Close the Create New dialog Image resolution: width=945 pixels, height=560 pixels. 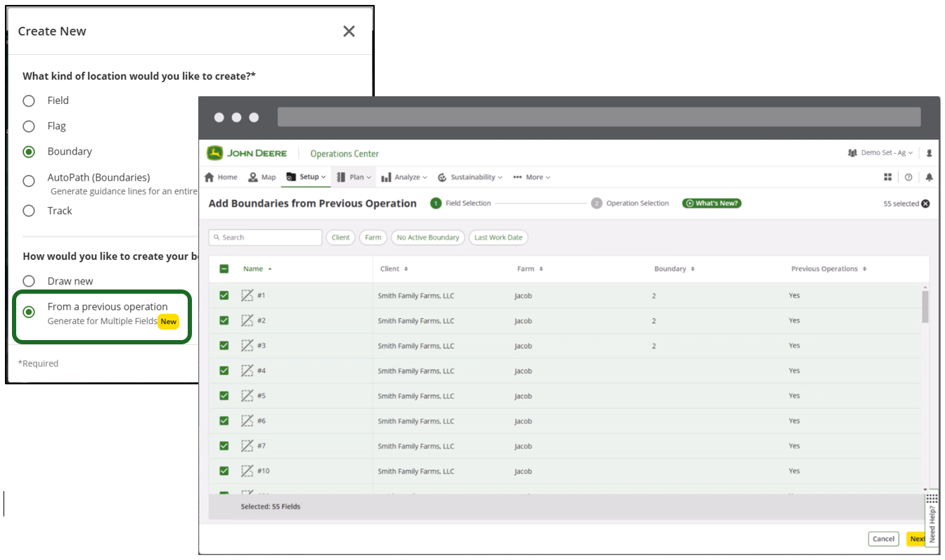click(x=349, y=31)
